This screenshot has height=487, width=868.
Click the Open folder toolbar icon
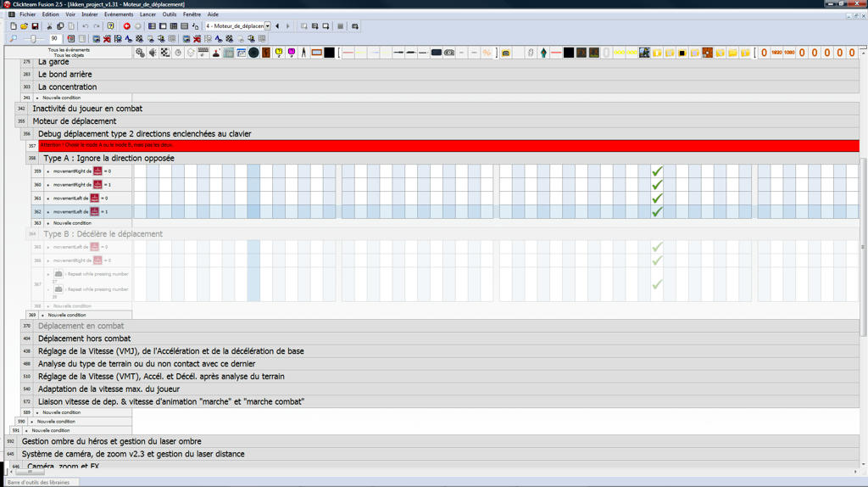24,26
